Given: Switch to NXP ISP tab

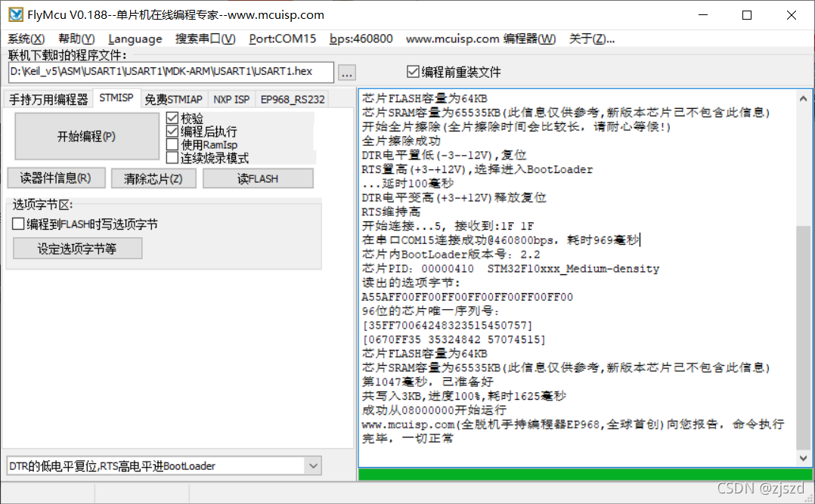Looking at the screenshot, I should [231, 99].
